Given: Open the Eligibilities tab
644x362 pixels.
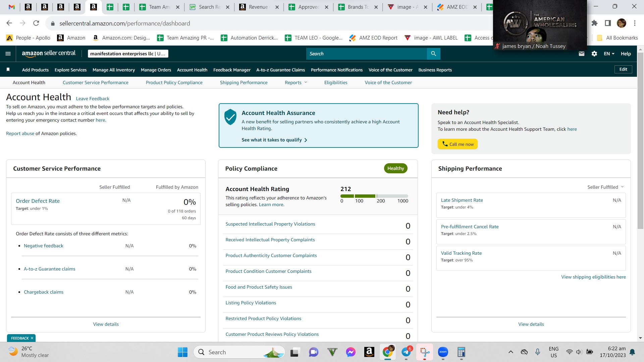Looking at the screenshot, I should tap(336, 82).
